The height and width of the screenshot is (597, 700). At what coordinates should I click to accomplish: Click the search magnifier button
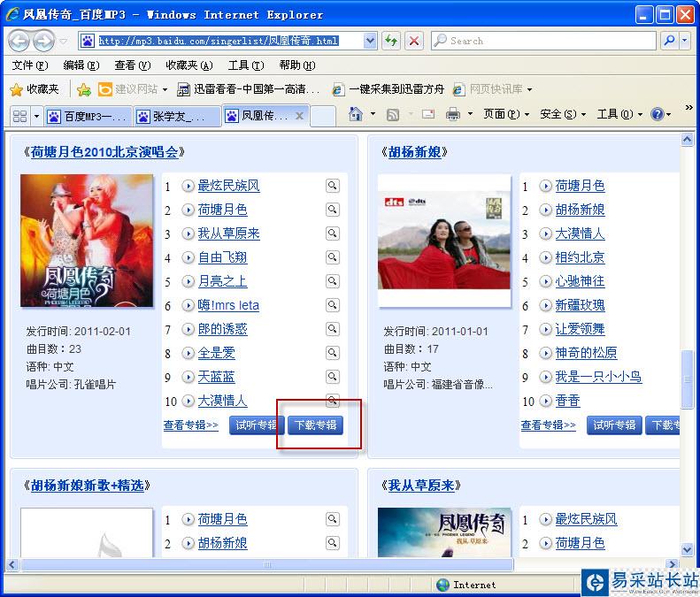coord(669,41)
